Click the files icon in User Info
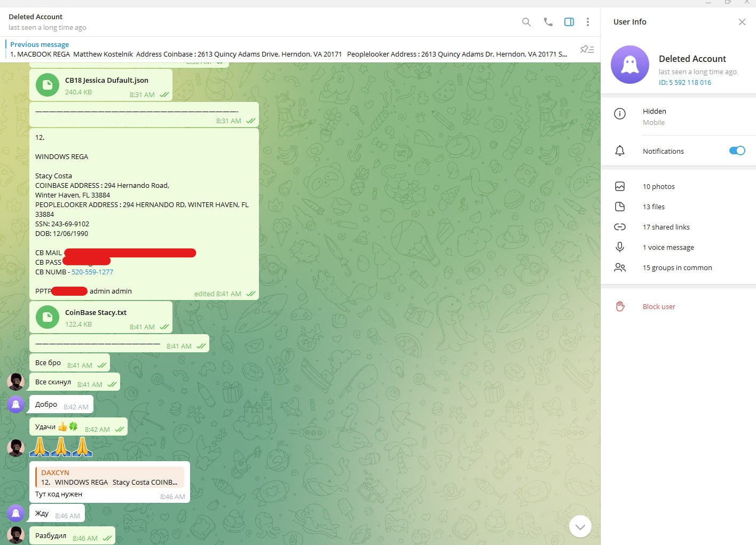The height and width of the screenshot is (545, 756). 620,207
